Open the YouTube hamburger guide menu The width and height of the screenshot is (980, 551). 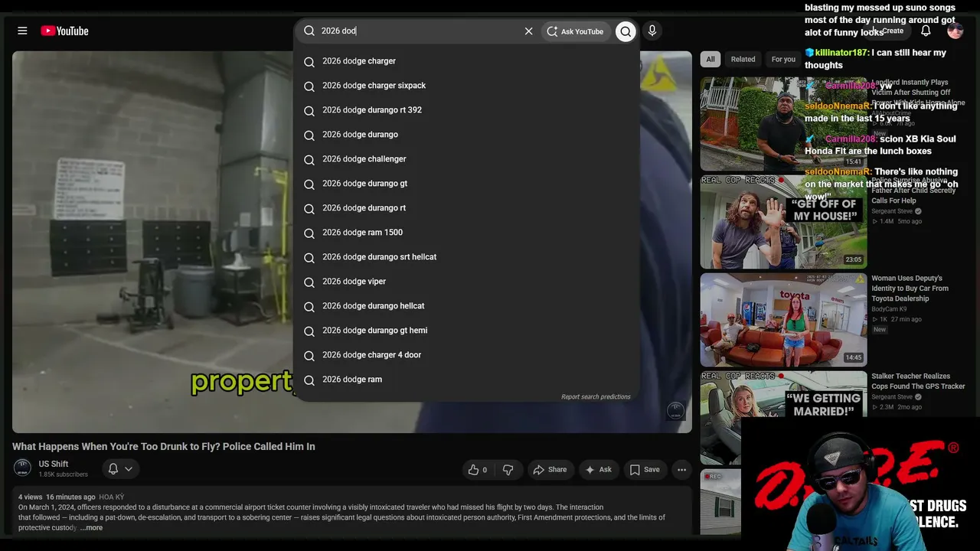(x=22, y=31)
